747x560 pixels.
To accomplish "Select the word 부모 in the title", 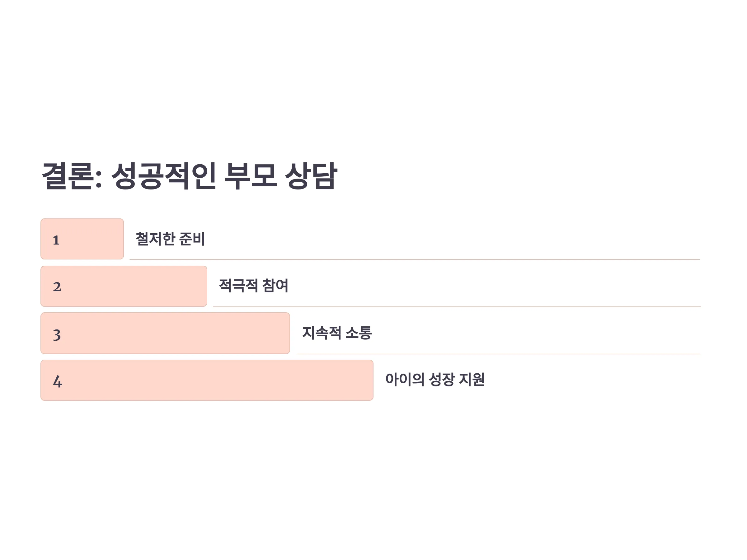I will point(251,176).
